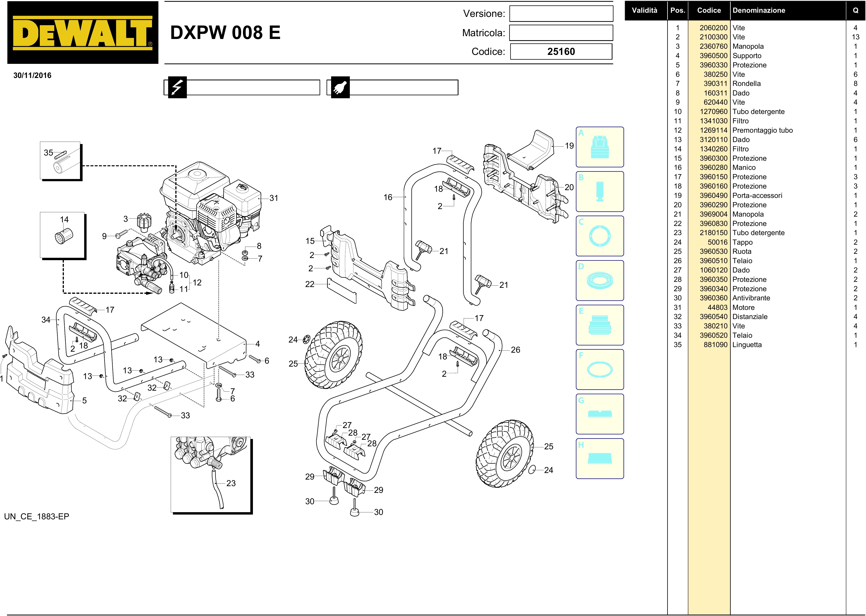Click the Supporto row name
This screenshot has width=866, height=616.
747,55
